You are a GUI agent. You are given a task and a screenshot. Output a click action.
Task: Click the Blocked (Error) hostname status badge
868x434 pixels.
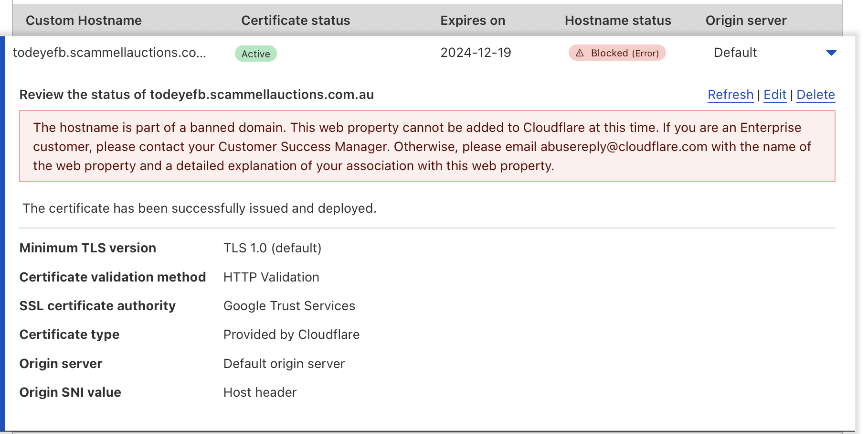tap(617, 53)
